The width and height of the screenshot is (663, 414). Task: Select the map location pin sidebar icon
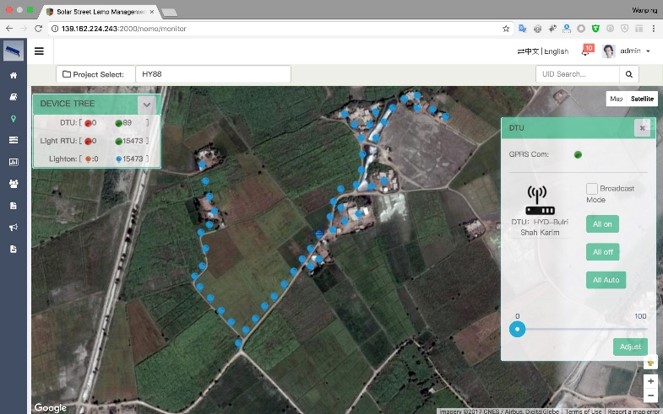pos(13,118)
